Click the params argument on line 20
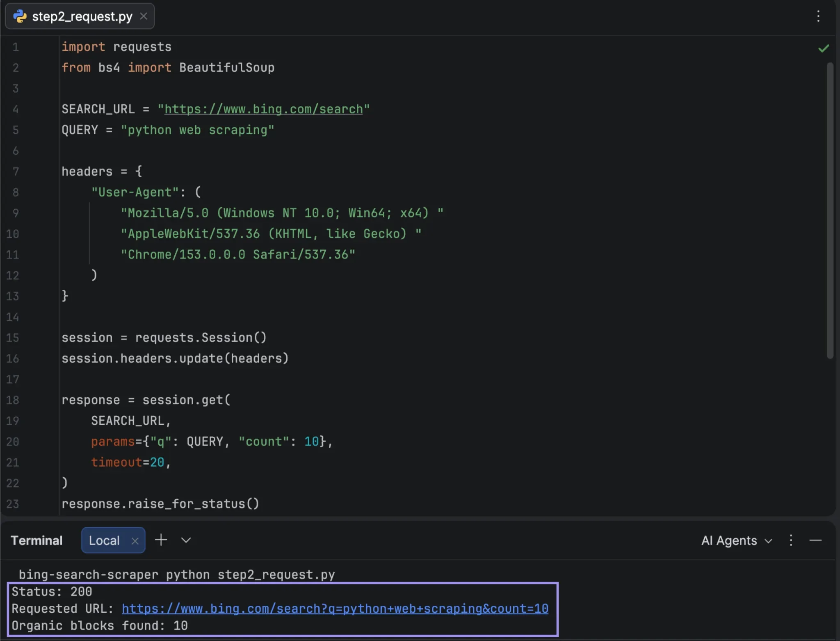This screenshot has height=641, width=840. 209,442
